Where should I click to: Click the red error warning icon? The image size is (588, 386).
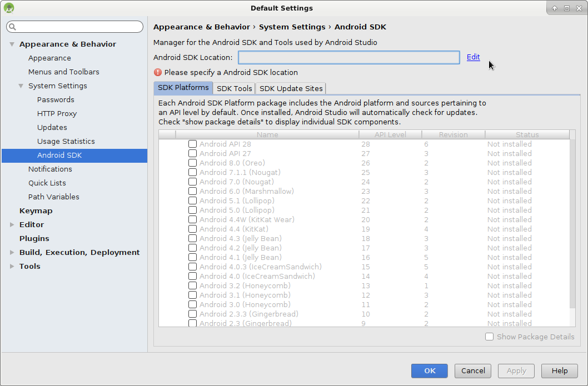coord(158,72)
